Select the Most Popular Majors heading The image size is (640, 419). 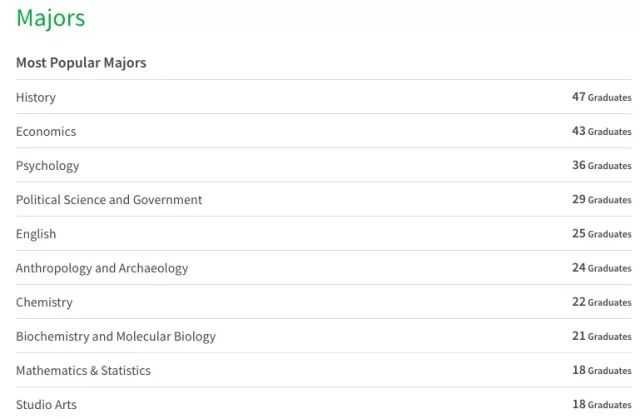[81, 63]
